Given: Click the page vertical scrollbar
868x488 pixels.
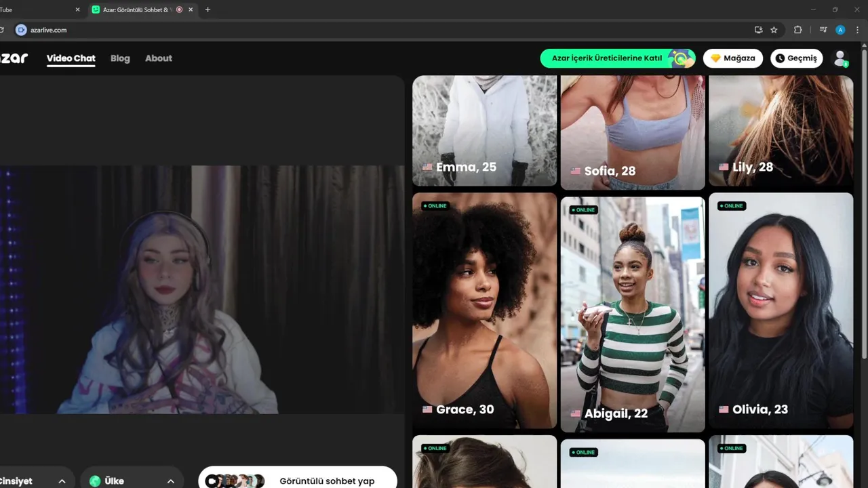Looking at the screenshot, I should pos(864,203).
